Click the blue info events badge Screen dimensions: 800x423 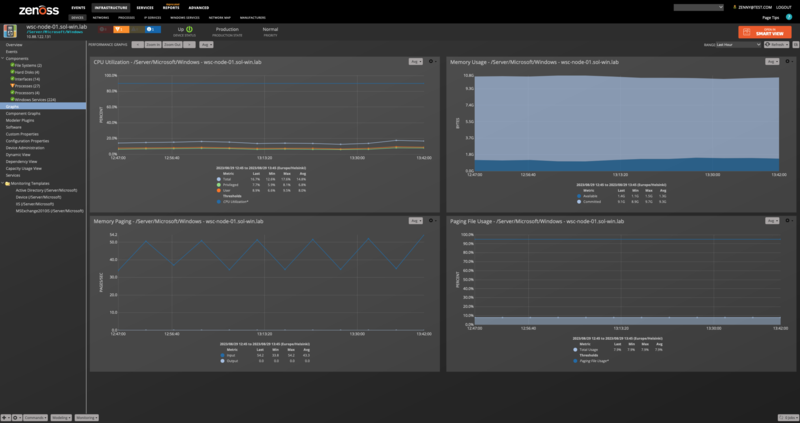(153, 30)
